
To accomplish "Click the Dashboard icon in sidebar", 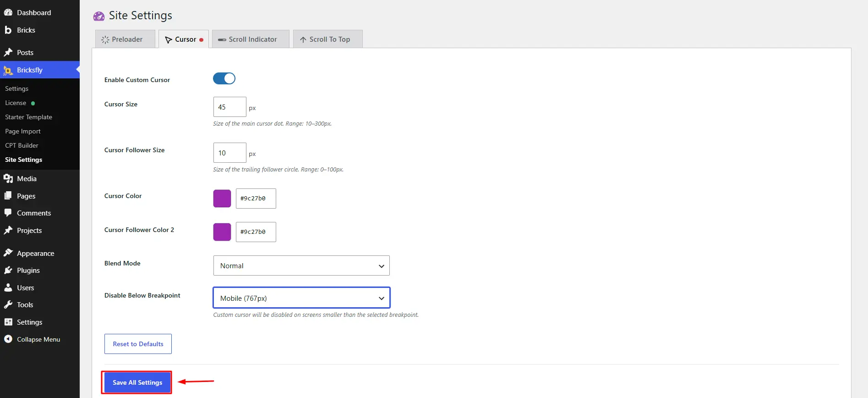I will [x=8, y=12].
